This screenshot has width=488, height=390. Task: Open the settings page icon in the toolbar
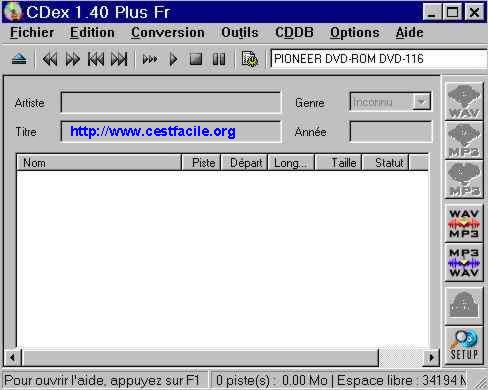(x=249, y=59)
